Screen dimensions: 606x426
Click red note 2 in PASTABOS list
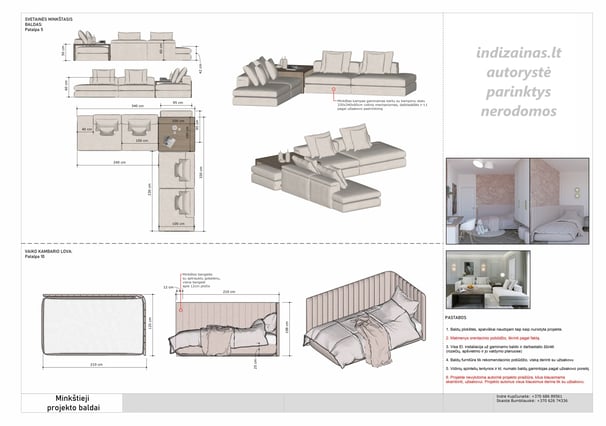coord(493,338)
